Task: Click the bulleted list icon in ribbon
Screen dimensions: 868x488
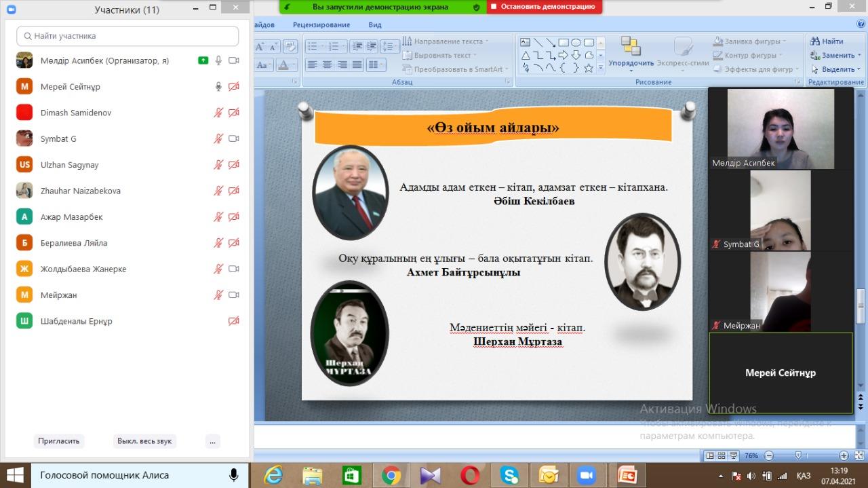Action: 313,46
